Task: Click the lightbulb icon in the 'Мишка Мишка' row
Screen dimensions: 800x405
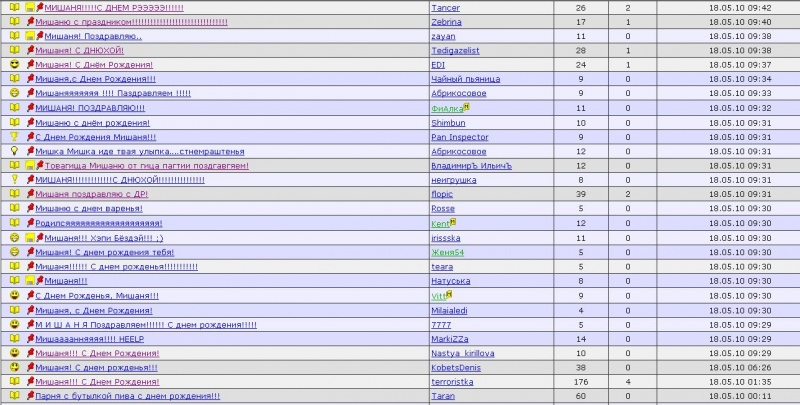Action: pyautogui.click(x=15, y=151)
